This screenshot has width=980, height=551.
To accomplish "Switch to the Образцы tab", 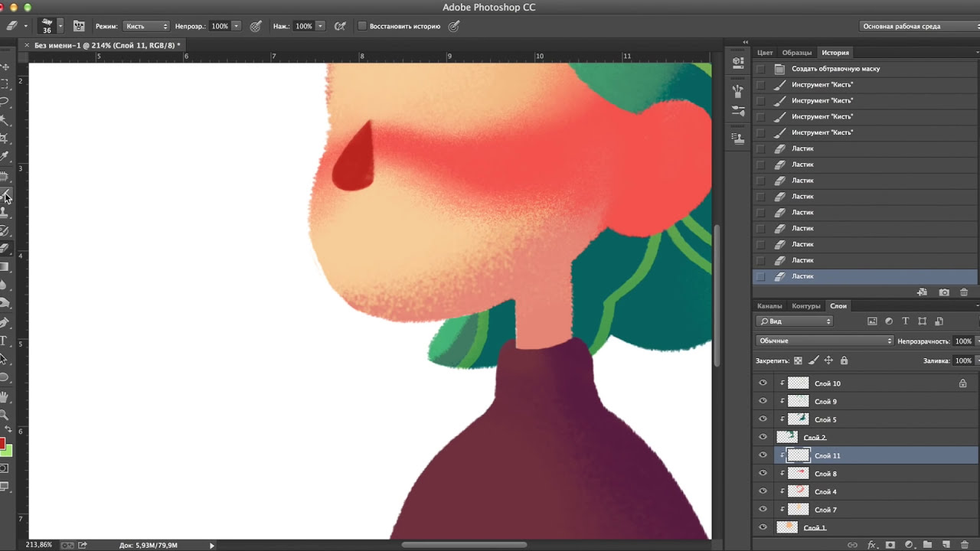I will point(796,53).
